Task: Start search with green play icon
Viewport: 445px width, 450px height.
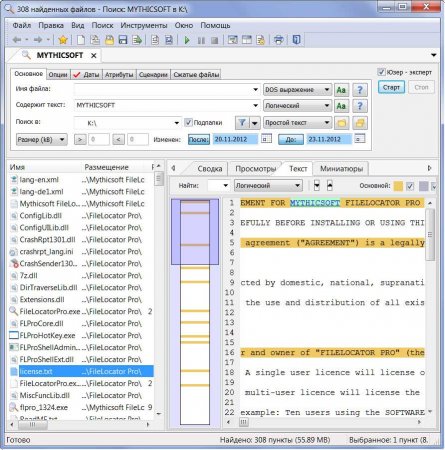Action: (187, 40)
